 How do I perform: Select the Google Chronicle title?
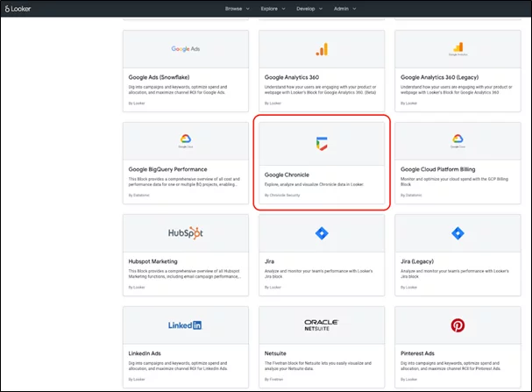click(287, 175)
